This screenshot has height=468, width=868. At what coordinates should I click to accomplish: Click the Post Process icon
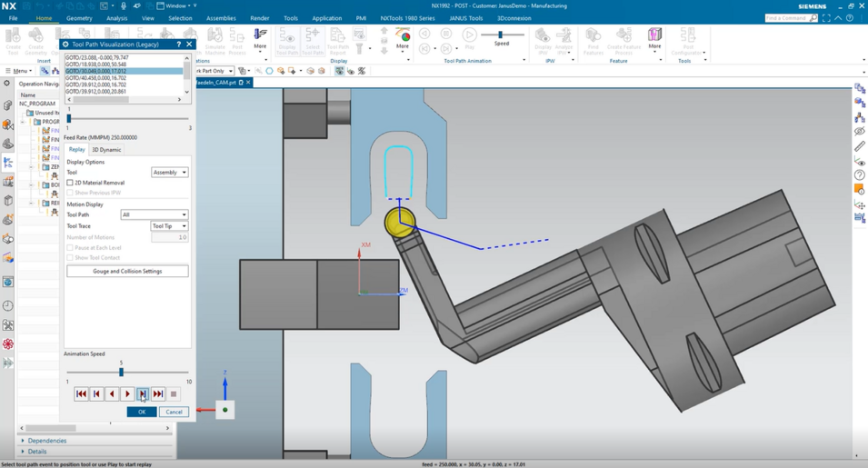237,41
